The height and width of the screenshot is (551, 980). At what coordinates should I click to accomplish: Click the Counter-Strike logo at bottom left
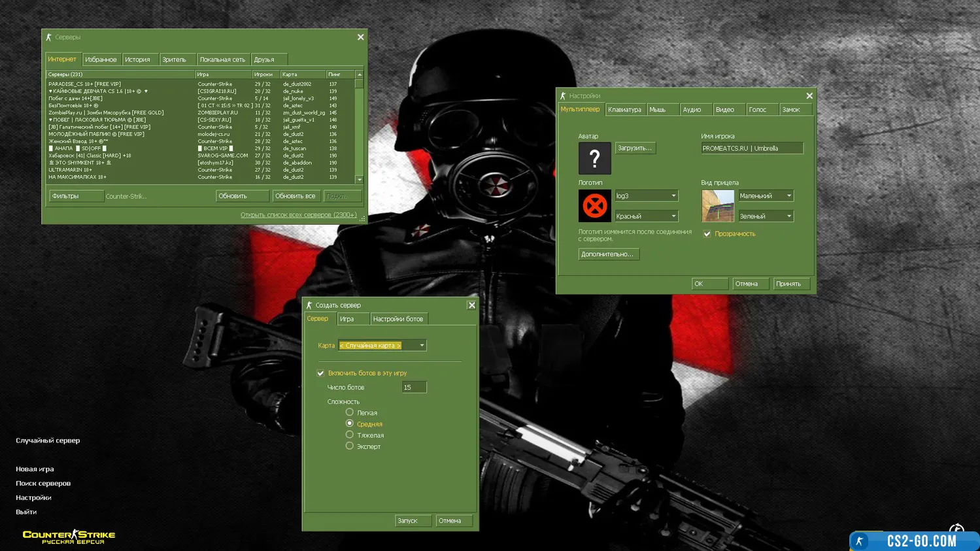(x=69, y=537)
